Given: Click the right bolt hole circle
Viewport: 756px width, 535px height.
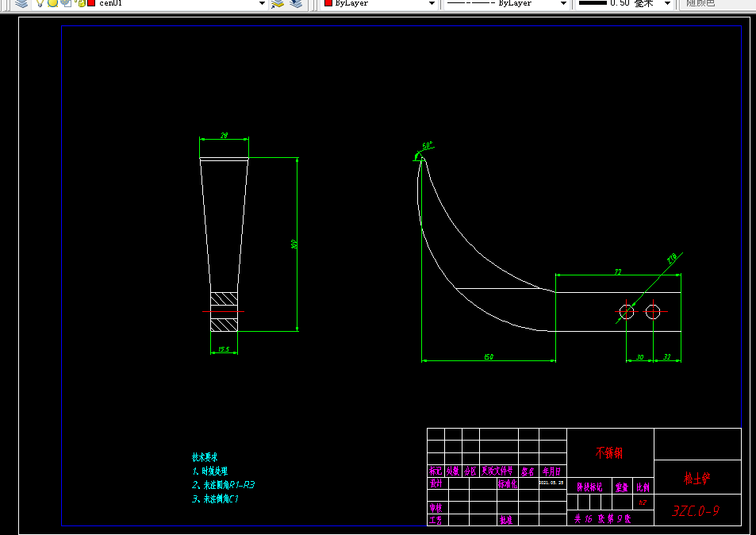Looking at the screenshot, I should click(x=653, y=312).
